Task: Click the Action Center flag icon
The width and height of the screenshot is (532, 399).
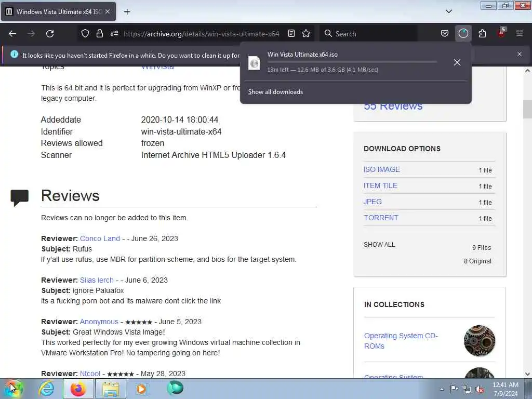Action: (454, 389)
